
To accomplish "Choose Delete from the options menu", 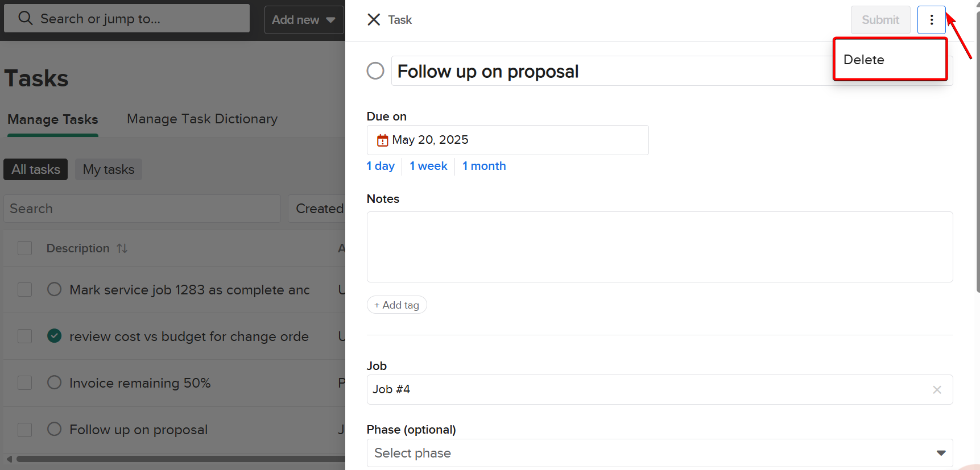I will (864, 60).
